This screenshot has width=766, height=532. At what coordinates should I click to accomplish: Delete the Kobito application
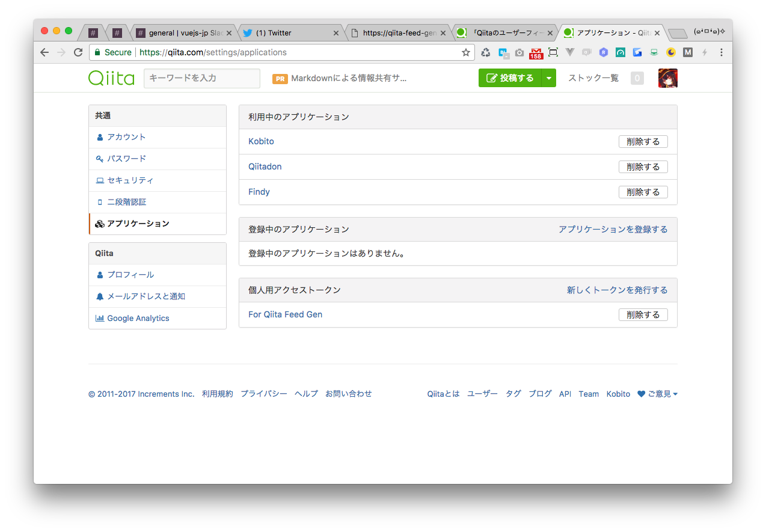click(643, 141)
